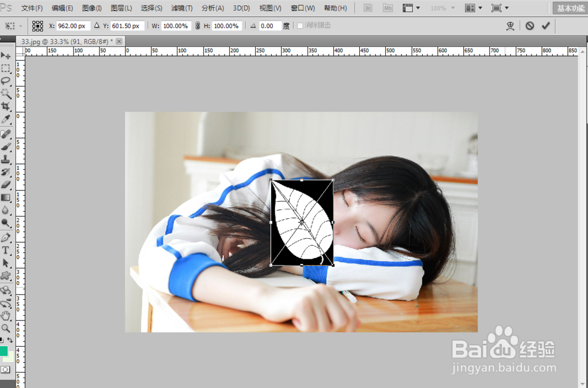The width and height of the screenshot is (588, 388).
Task: Select the Gradient tool
Action: click(6, 198)
